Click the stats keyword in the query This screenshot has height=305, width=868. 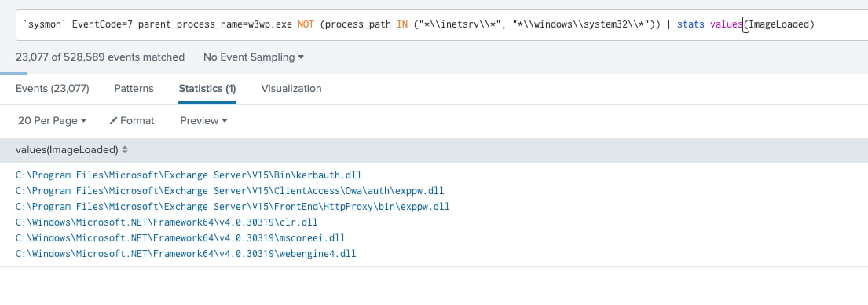click(690, 25)
